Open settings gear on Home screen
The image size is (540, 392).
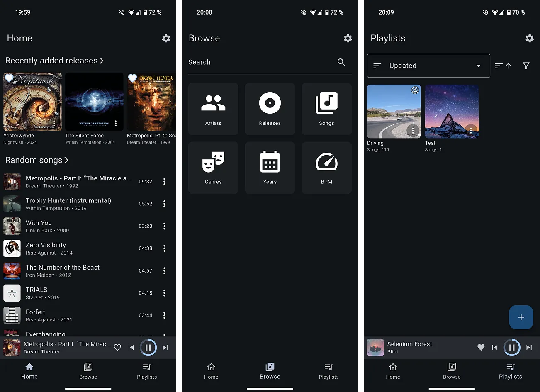pyautogui.click(x=166, y=38)
